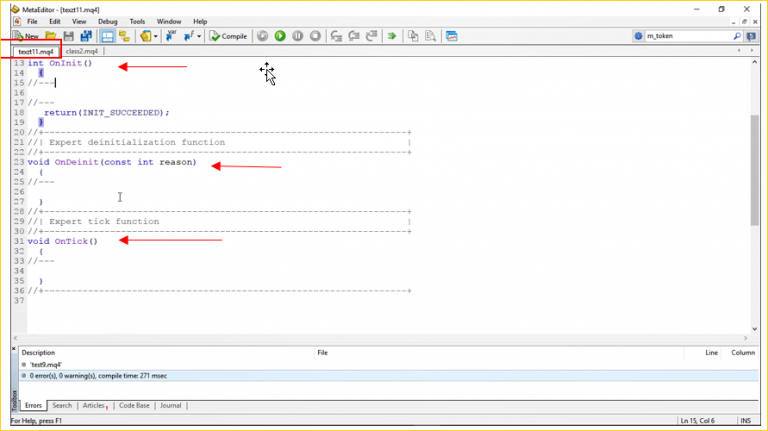The width and height of the screenshot is (768, 431).
Task: Select the Errors tab in Toolbox
Action: coord(33,406)
